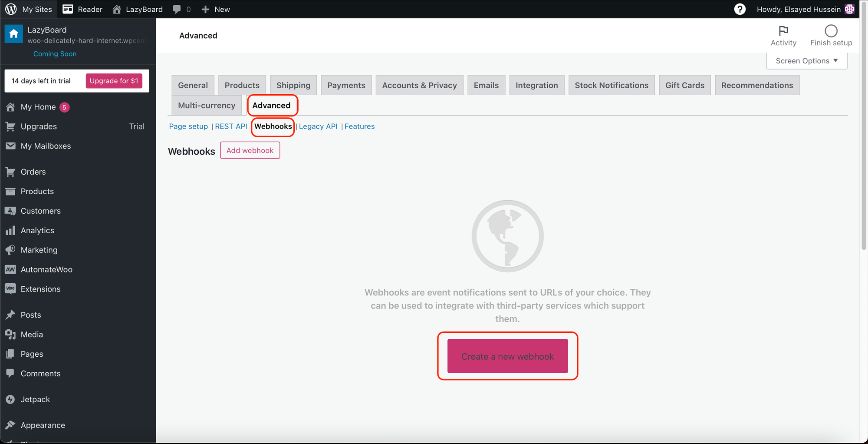Expand the Screen Options dropdown

click(x=806, y=61)
